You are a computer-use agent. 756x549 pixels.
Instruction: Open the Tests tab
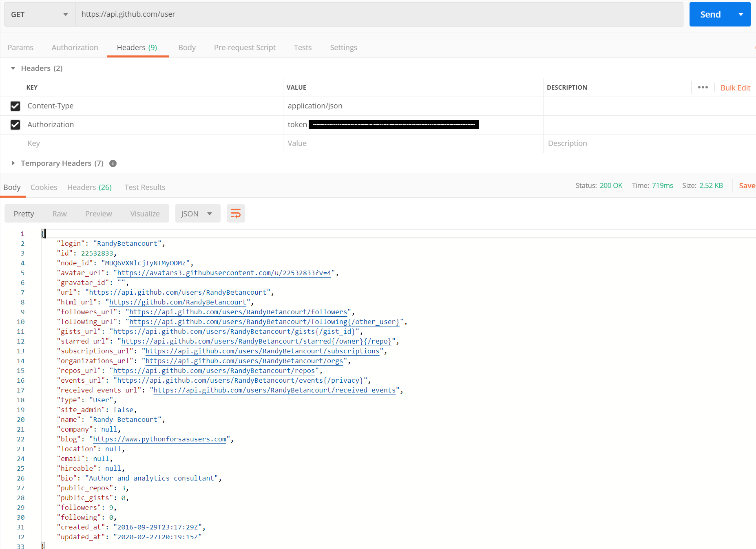pos(303,47)
